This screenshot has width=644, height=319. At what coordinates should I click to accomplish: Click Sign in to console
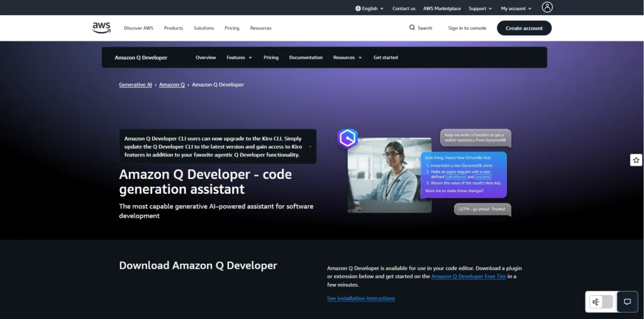coord(467,28)
